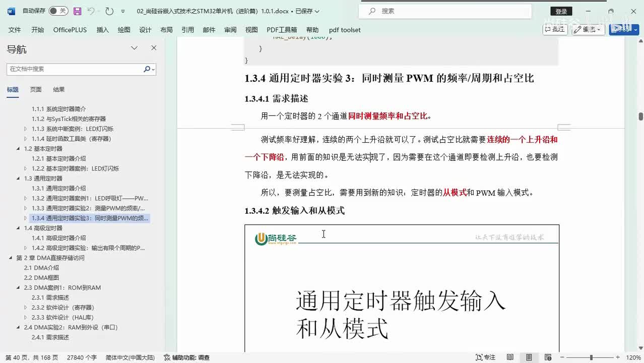Expand heading 1.3.4 通用定时器实验3
Viewport: 644px width, 363px height.
[x=26, y=218]
